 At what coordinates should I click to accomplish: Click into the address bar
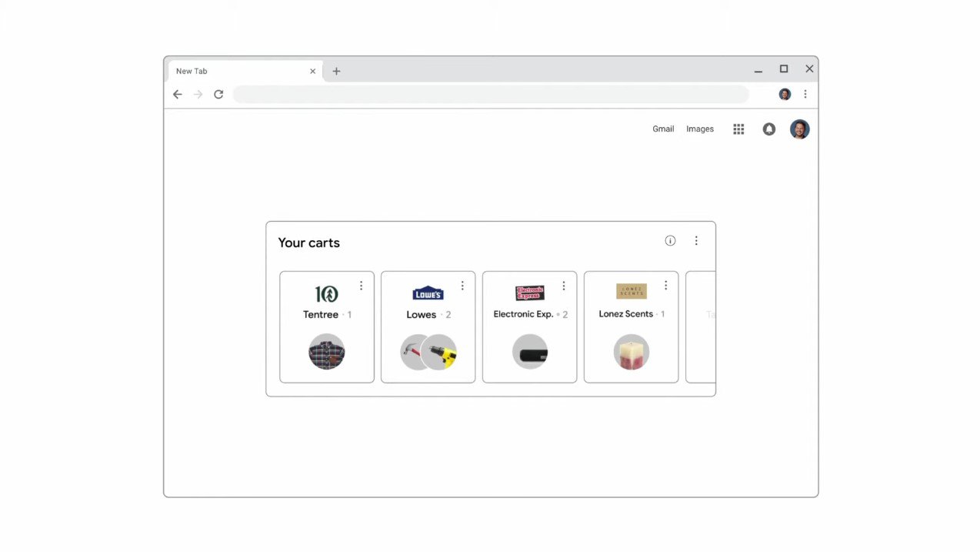point(491,94)
